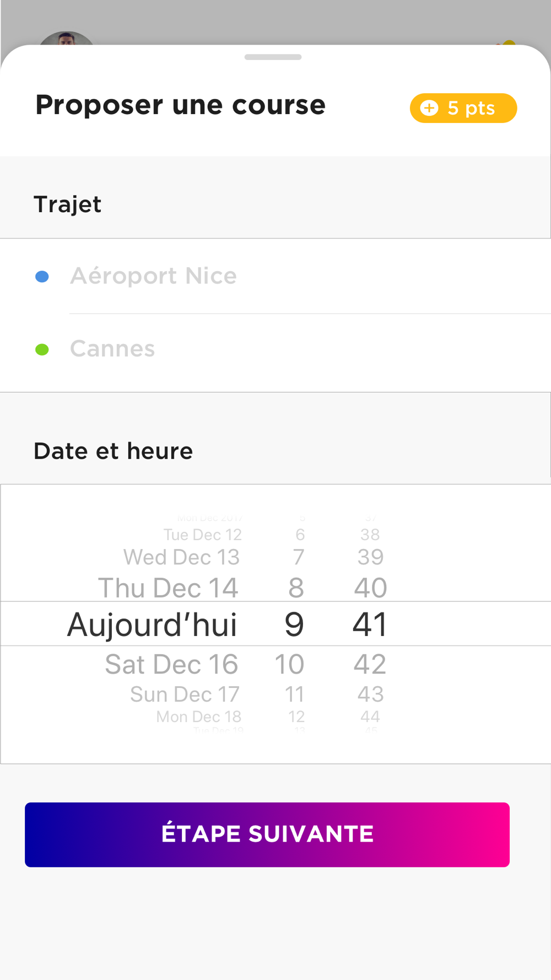Tap the sheet drag handle bar

click(x=273, y=57)
